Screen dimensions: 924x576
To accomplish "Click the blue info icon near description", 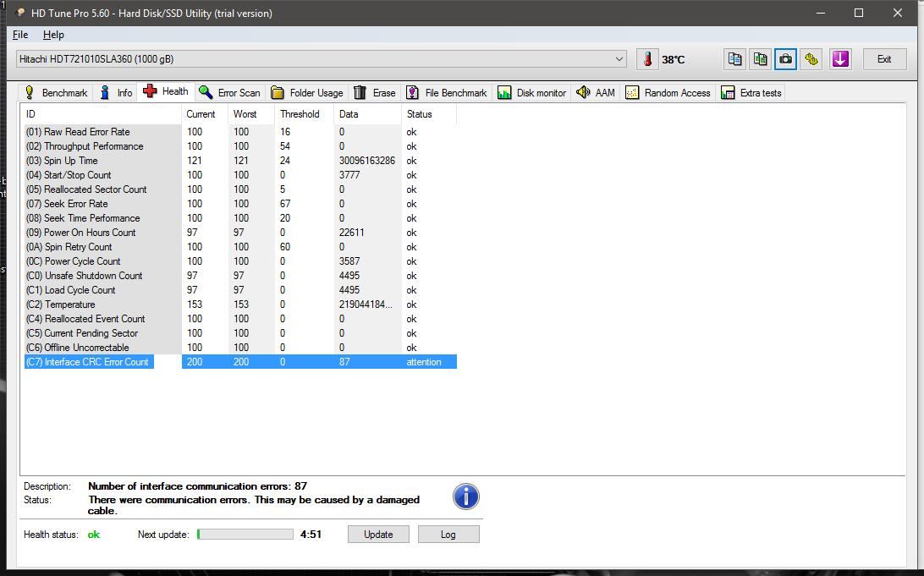I will pos(465,496).
